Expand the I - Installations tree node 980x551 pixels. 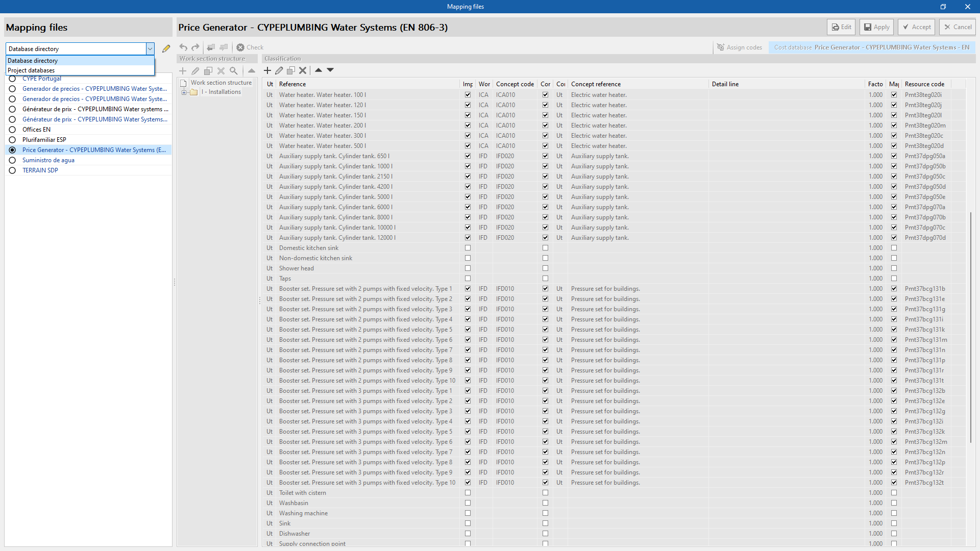[x=184, y=92]
